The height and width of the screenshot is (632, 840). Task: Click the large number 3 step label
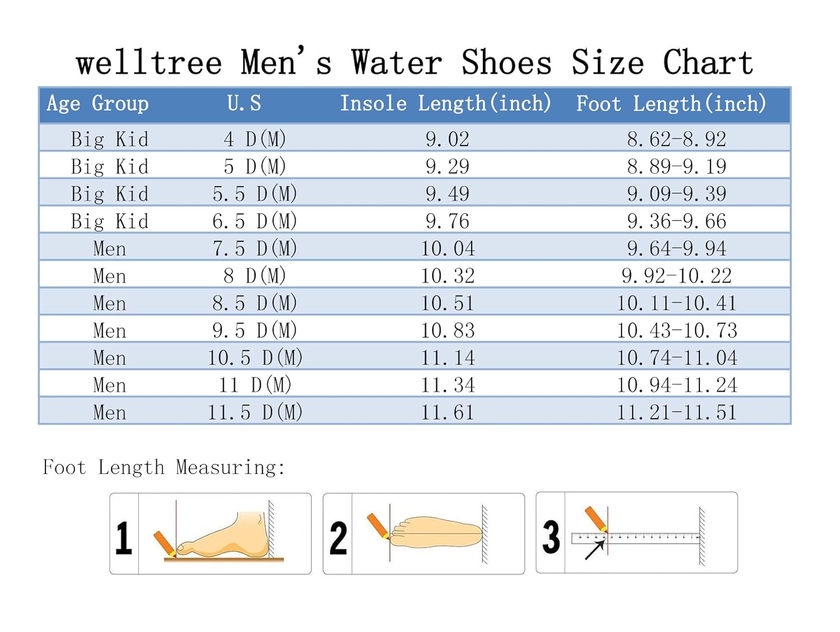[x=551, y=537]
